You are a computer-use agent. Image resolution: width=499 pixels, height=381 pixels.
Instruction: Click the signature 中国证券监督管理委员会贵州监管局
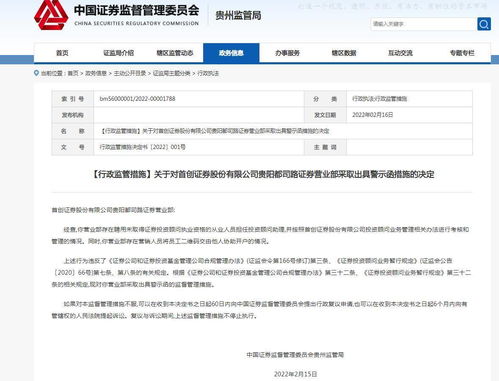(x=295, y=355)
